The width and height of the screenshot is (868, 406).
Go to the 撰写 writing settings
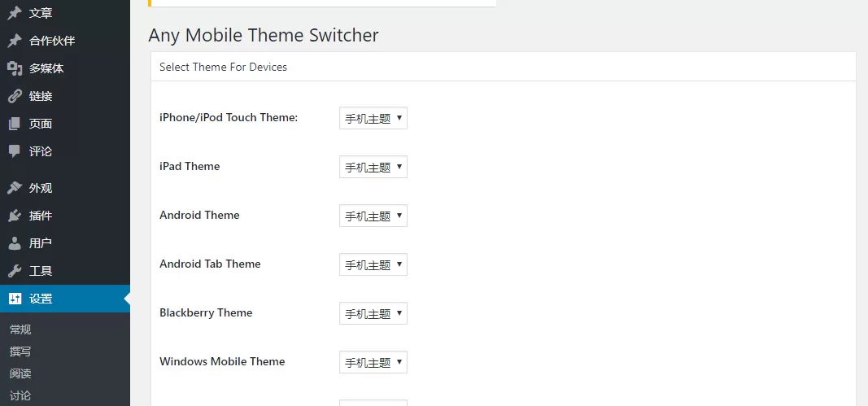pos(20,351)
